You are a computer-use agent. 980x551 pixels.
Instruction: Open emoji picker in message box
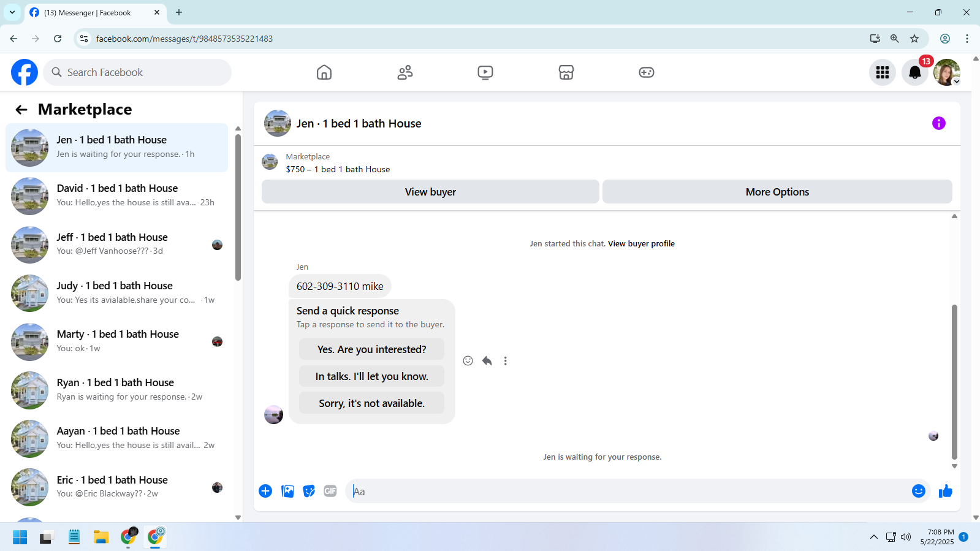coord(919,491)
